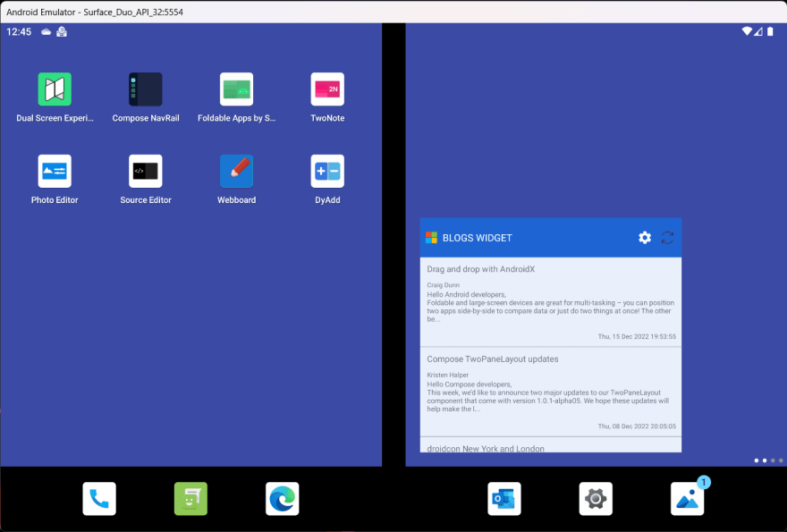Open Settings gear app in dock

(x=596, y=499)
